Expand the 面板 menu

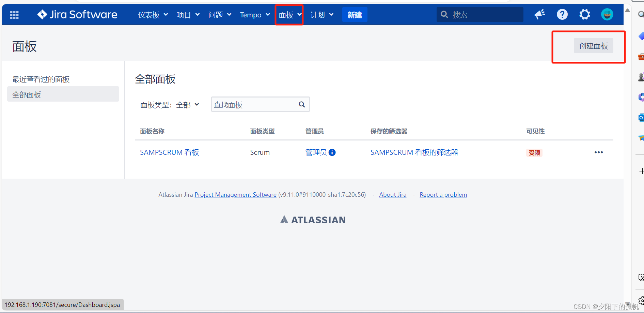(x=290, y=15)
